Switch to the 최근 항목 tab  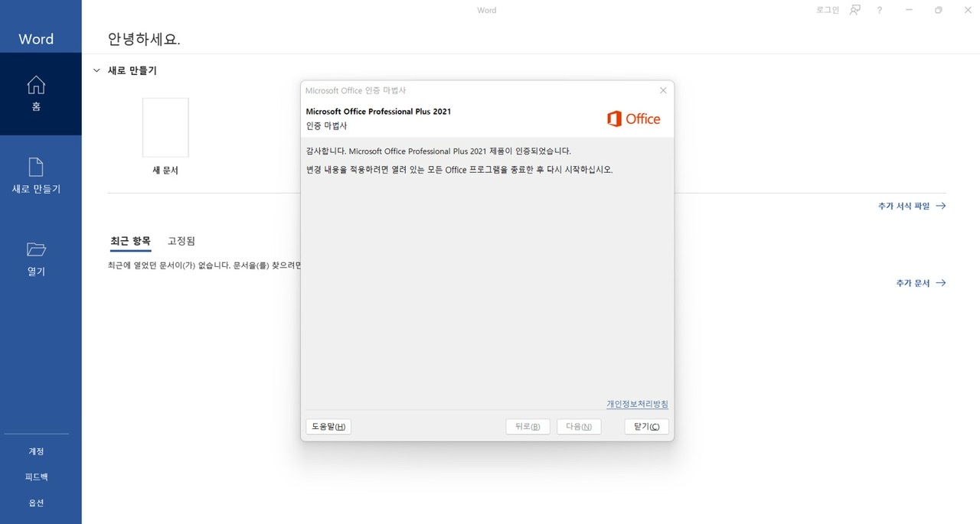131,241
